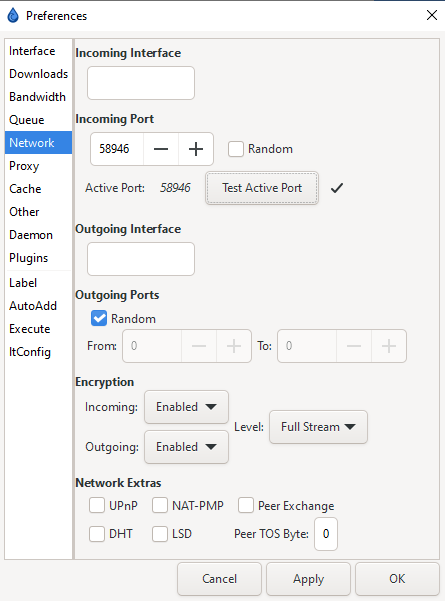Click minus on outgoing To port

[354, 346]
